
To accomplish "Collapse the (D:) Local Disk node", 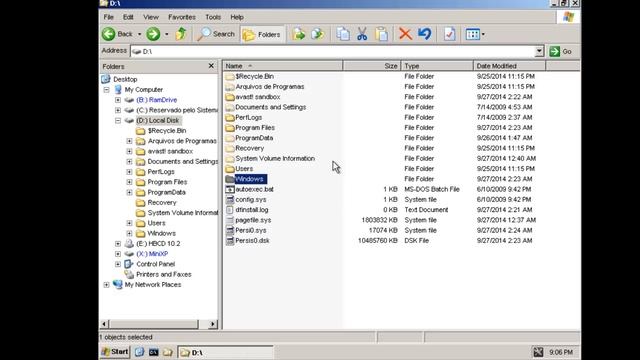I will click(x=118, y=120).
